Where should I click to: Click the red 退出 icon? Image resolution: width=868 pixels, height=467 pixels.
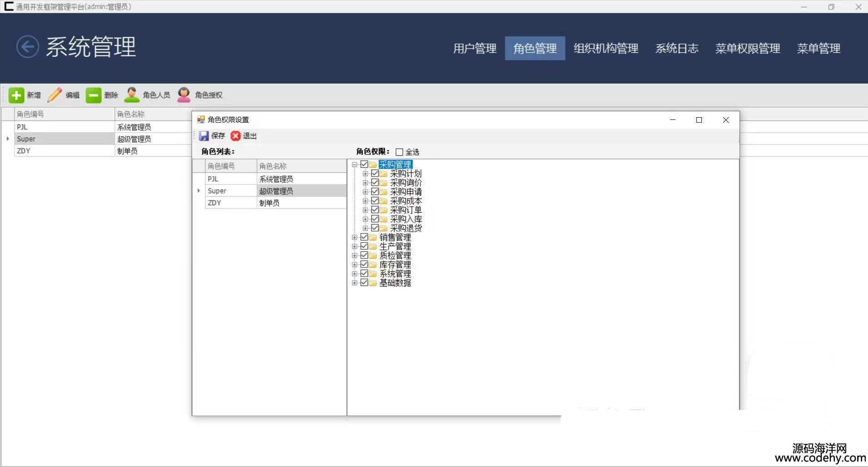tap(235, 136)
